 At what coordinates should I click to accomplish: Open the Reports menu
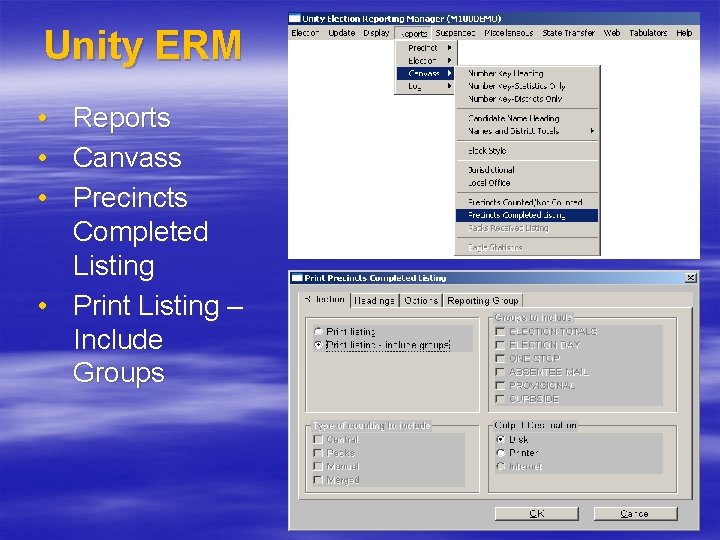(x=413, y=34)
